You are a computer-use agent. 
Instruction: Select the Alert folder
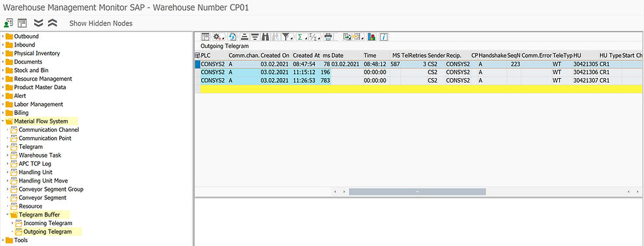(x=20, y=96)
